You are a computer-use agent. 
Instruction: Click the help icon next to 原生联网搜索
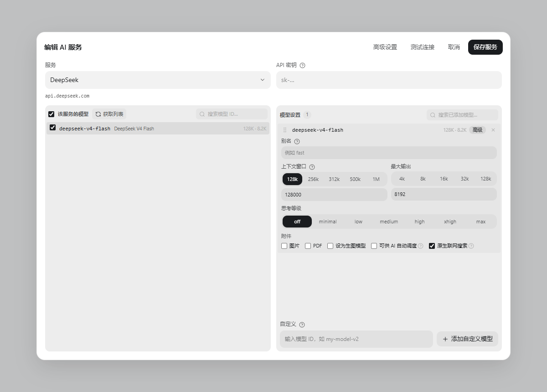coord(471,246)
